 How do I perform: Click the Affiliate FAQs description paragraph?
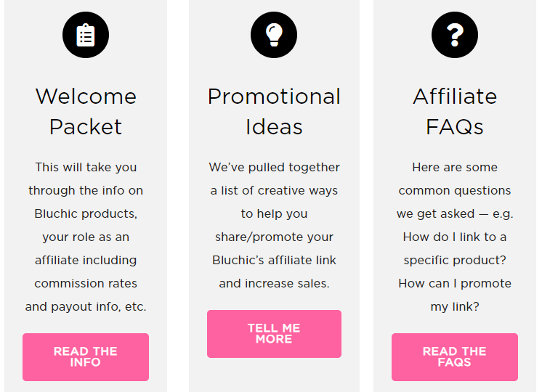tap(455, 237)
